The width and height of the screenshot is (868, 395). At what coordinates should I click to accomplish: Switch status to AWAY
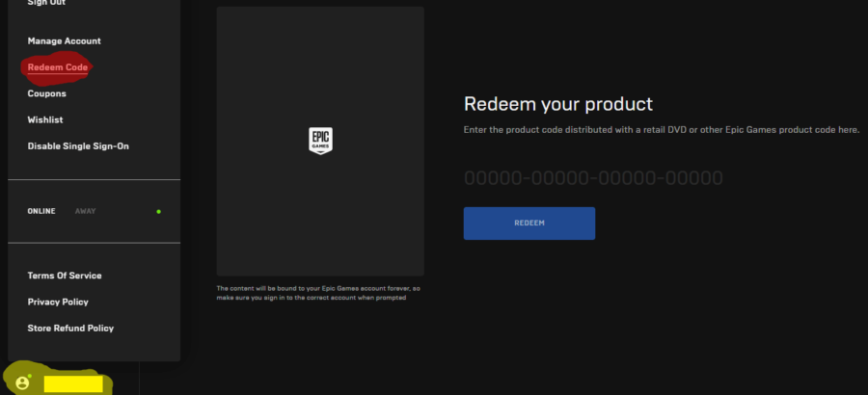pyautogui.click(x=85, y=211)
